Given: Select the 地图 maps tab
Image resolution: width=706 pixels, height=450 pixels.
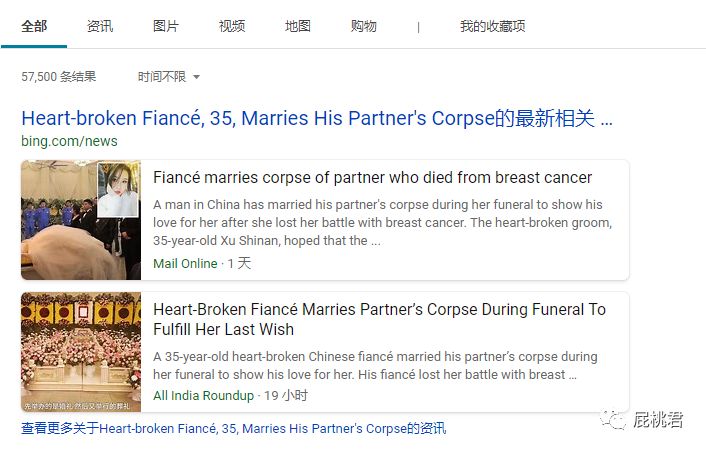Looking at the screenshot, I should (x=298, y=26).
